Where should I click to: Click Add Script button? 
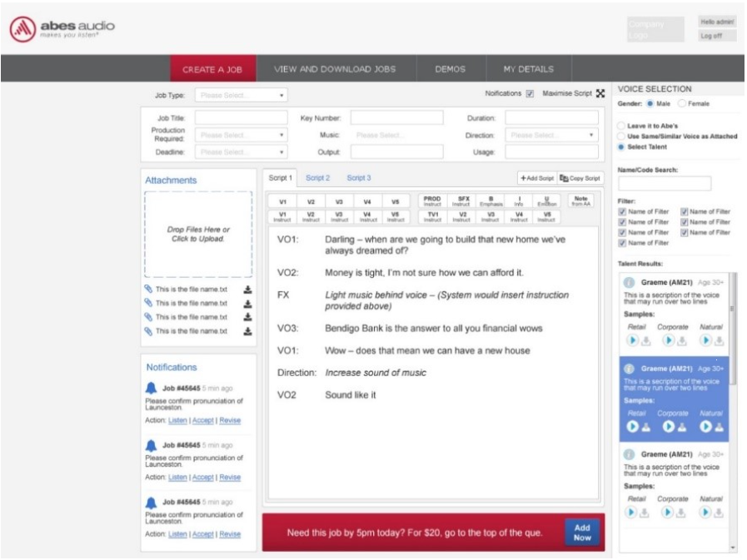536,178
